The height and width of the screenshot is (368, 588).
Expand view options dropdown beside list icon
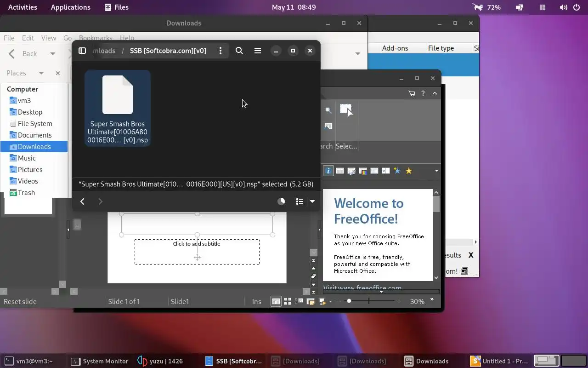[312, 201]
